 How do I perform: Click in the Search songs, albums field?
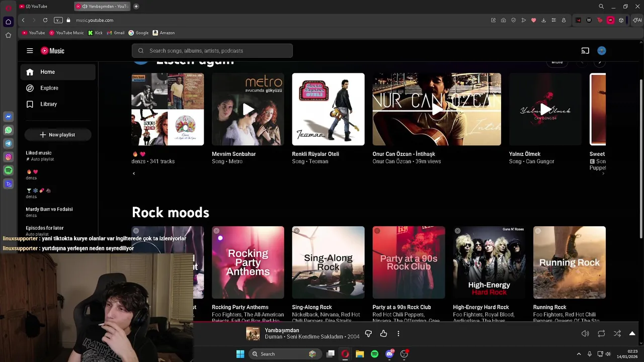tap(212, 51)
